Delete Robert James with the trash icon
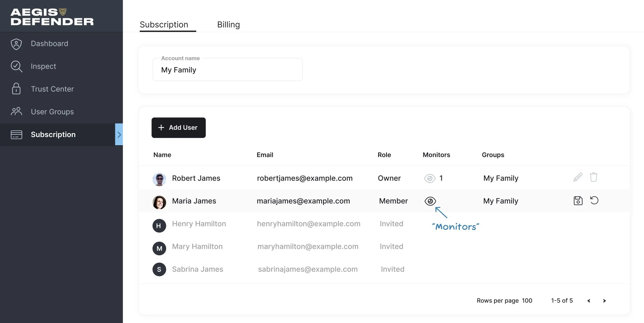This screenshot has width=644, height=323. point(594,177)
